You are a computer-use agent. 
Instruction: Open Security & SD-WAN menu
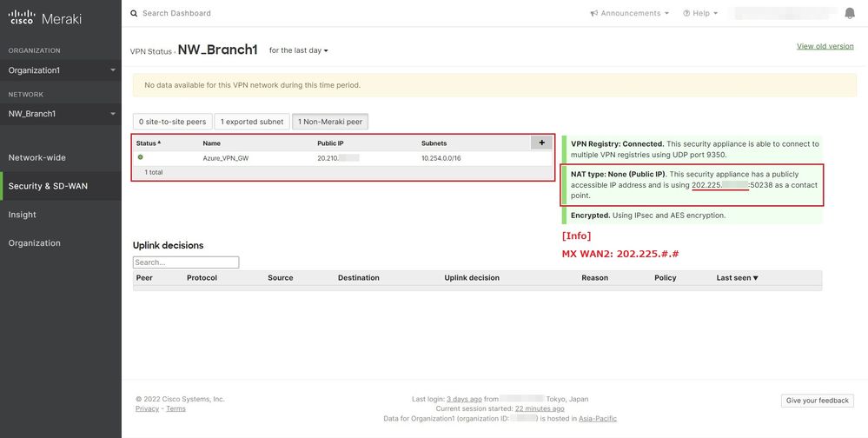coord(48,186)
